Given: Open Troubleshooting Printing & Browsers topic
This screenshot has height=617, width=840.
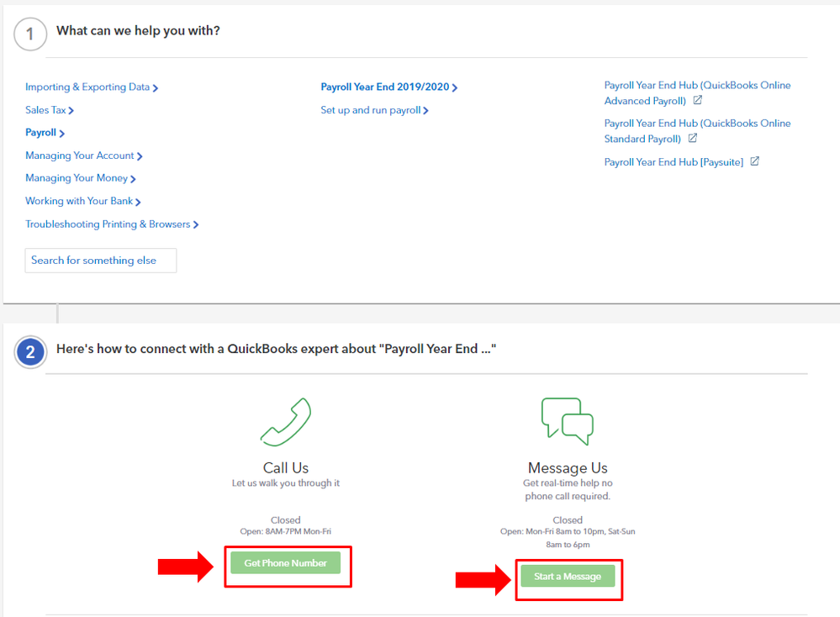Looking at the screenshot, I should pos(112,224).
